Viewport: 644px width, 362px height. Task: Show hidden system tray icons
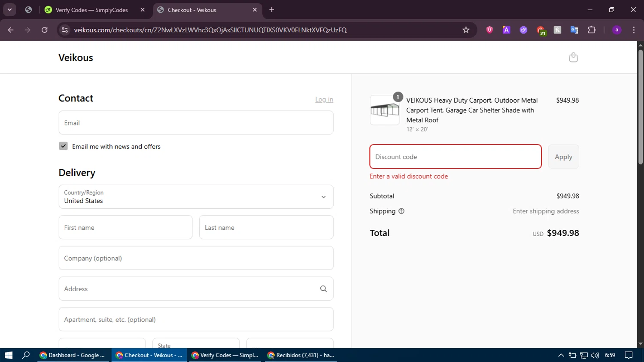(x=561, y=355)
